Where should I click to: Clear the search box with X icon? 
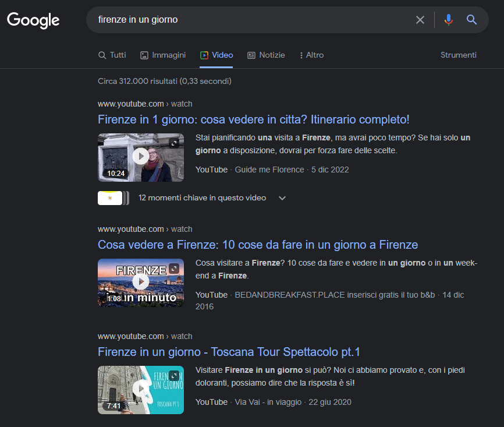pos(420,20)
